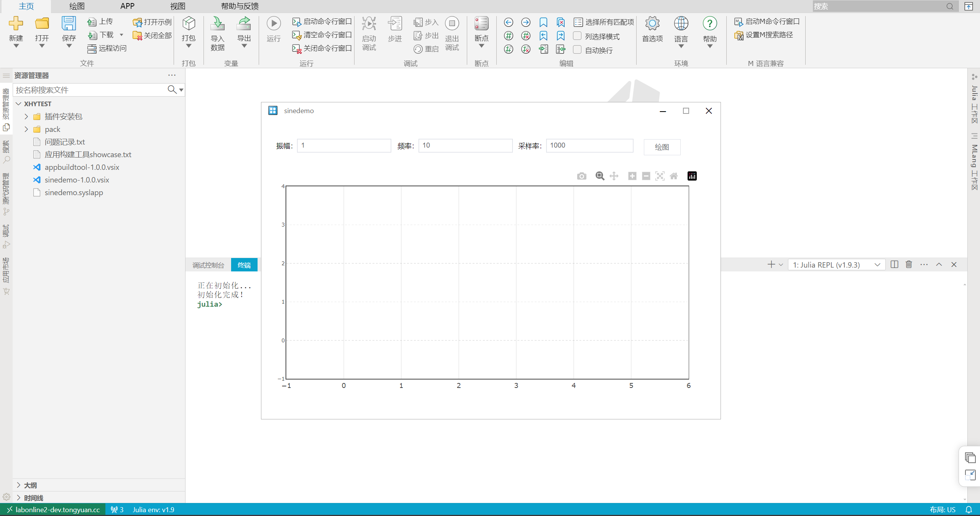The width and height of the screenshot is (980, 516).
Task: Enable column selection mode (列选择模式) checkbox
Action: point(577,36)
